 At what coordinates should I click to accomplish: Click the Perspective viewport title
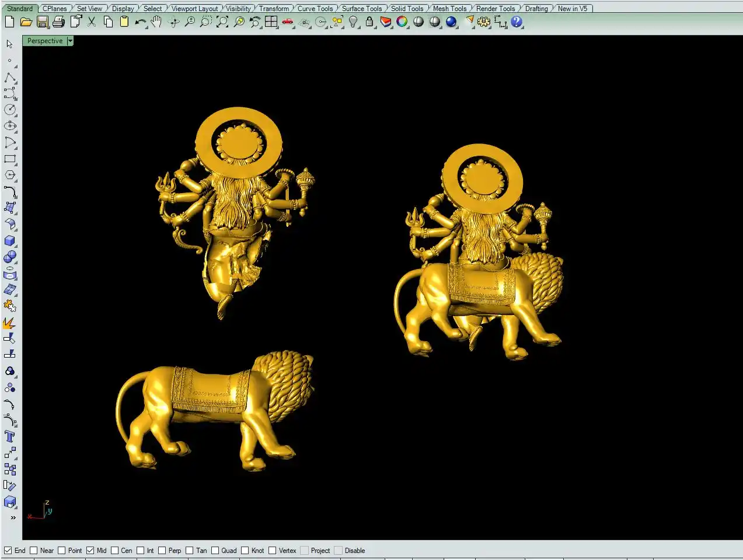coord(44,41)
